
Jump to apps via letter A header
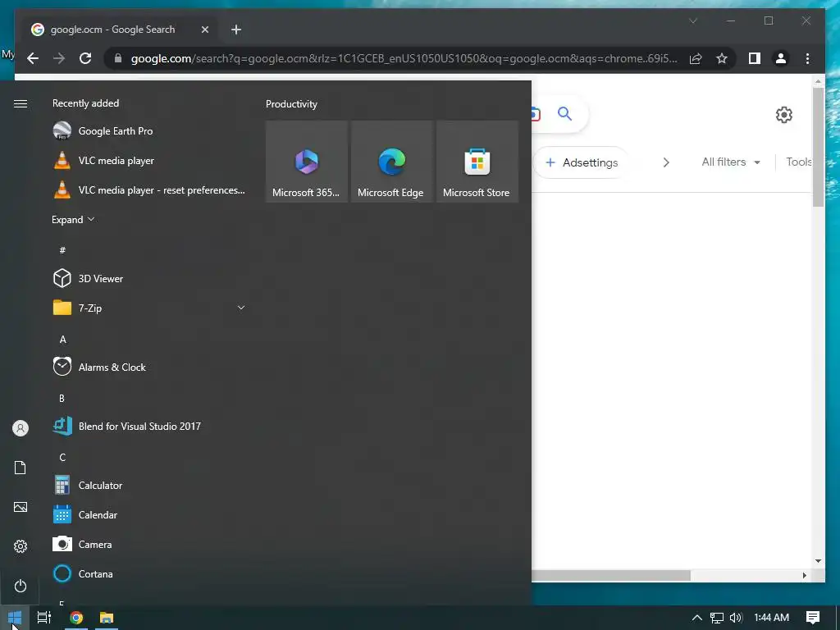[62, 339]
